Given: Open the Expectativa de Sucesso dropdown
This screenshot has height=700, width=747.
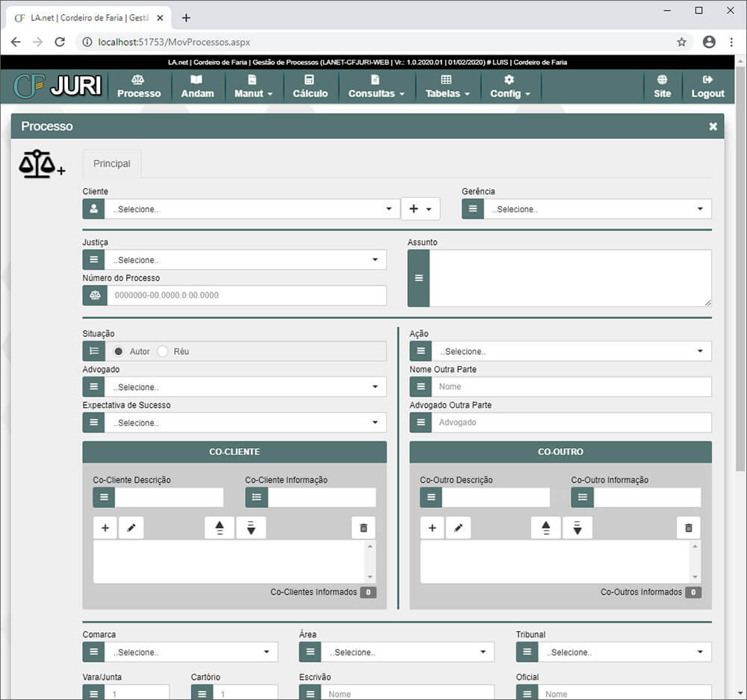Looking at the screenshot, I should [x=245, y=423].
